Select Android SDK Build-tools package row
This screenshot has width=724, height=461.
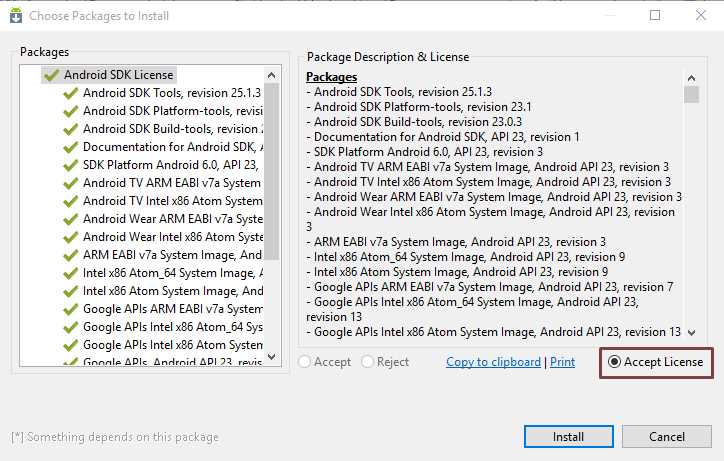tap(162, 129)
